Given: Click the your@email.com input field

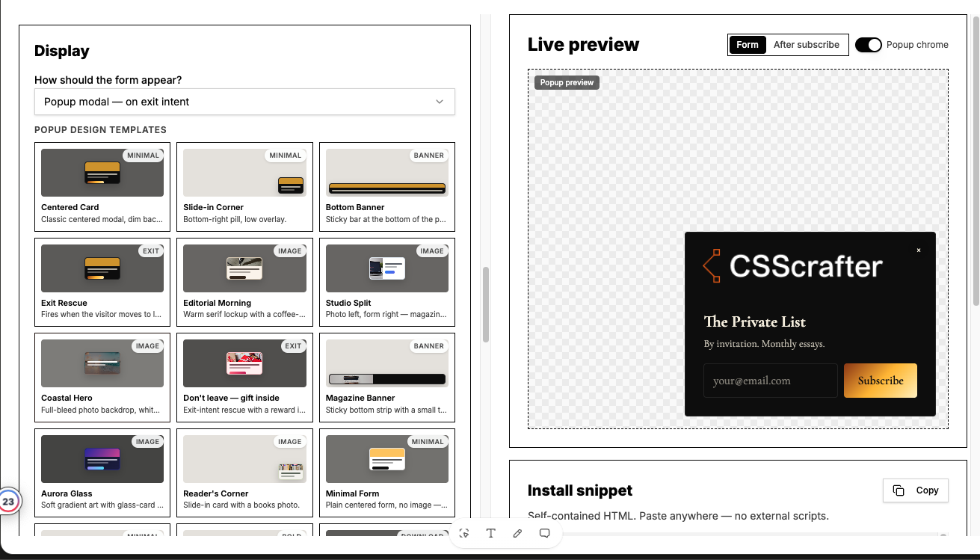Looking at the screenshot, I should pyautogui.click(x=771, y=381).
